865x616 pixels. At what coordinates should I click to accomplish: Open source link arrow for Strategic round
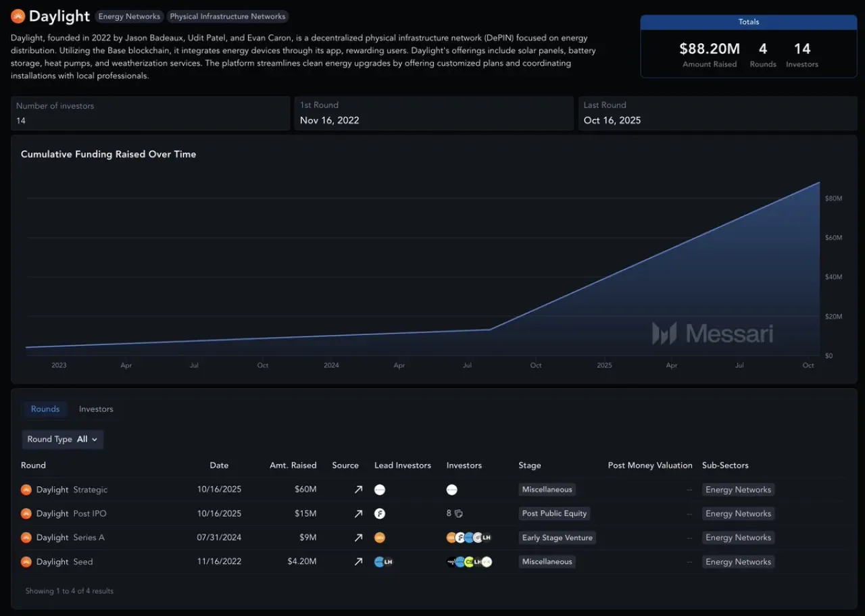click(x=358, y=490)
